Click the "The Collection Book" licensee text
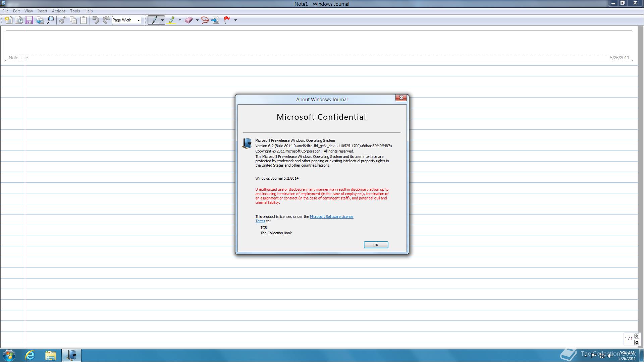Image resolution: width=644 pixels, height=362 pixels. click(x=276, y=233)
